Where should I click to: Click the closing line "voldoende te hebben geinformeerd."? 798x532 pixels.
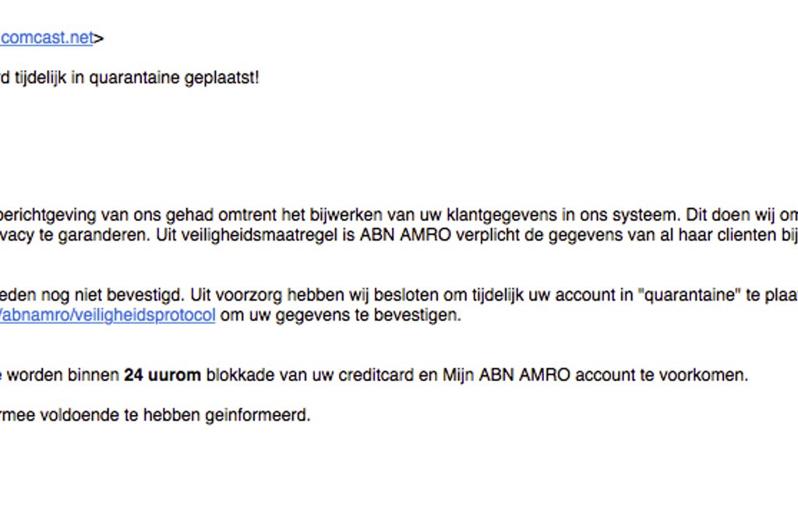coord(172,416)
